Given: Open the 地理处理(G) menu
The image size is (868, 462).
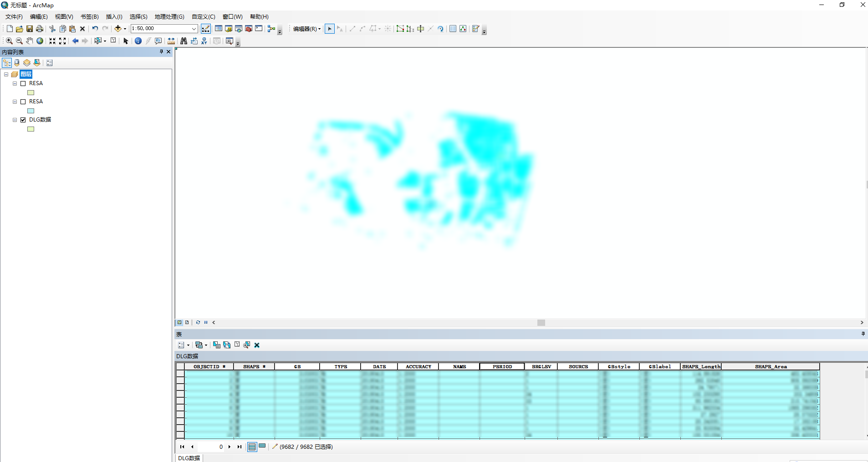Looking at the screenshot, I should pyautogui.click(x=169, y=17).
